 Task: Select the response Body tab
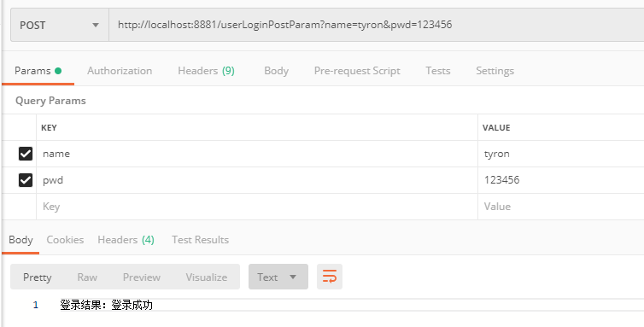click(x=21, y=240)
